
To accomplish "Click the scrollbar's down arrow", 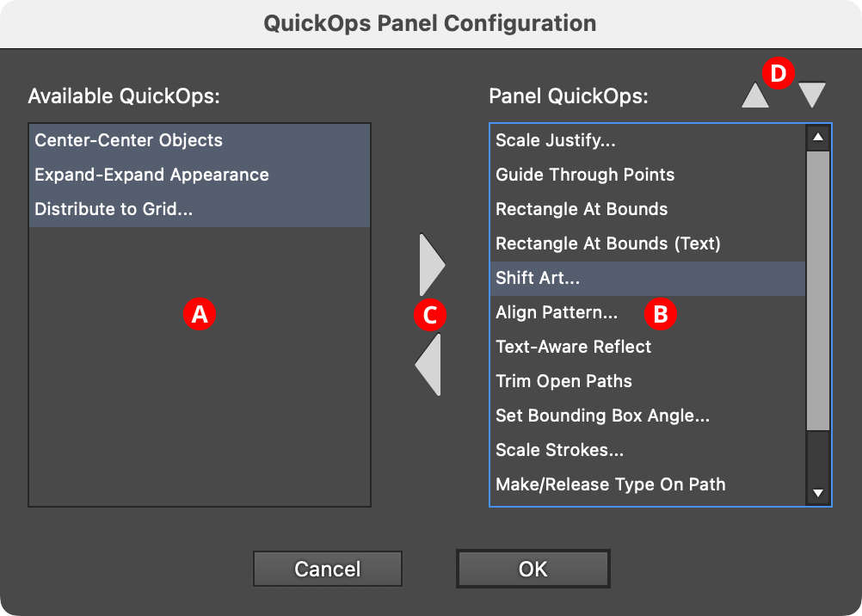I will point(817,493).
